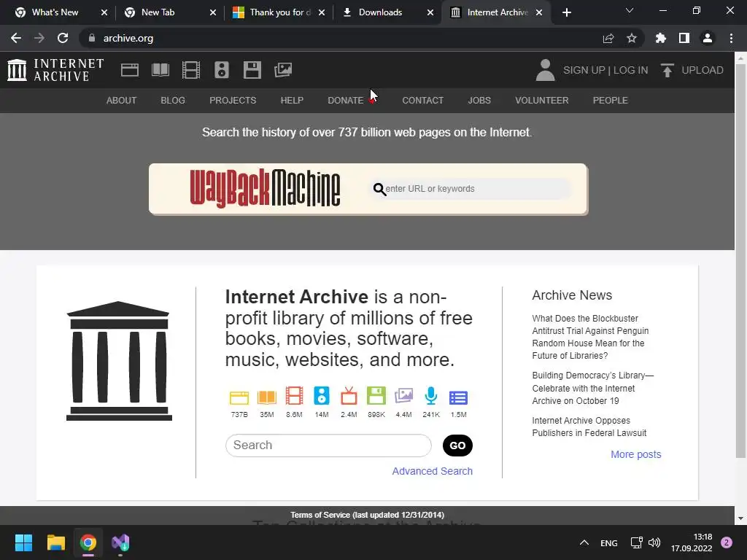Click the 4.4M images icon
The image size is (747, 560).
403,396
